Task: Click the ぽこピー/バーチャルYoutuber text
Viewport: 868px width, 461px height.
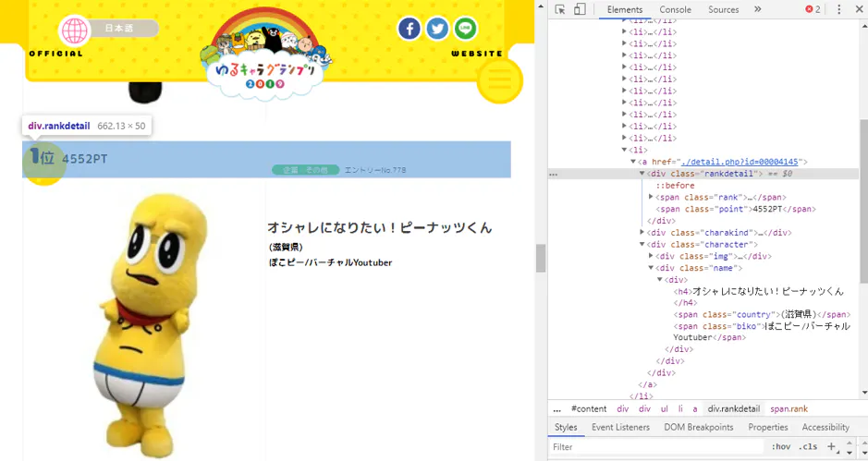Action: pyautogui.click(x=331, y=263)
